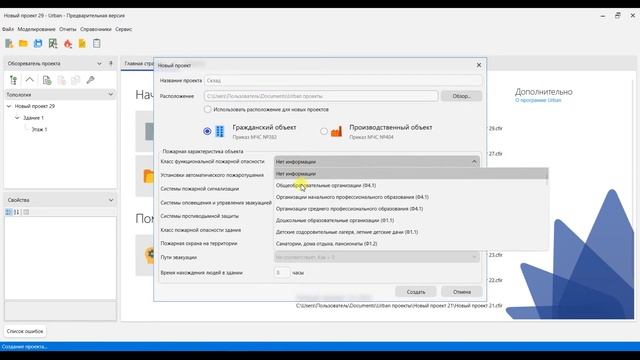The height and width of the screenshot is (360, 640).
Task: Click the 'Системы пожарной сигнализации' label
Action: pos(200,189)
